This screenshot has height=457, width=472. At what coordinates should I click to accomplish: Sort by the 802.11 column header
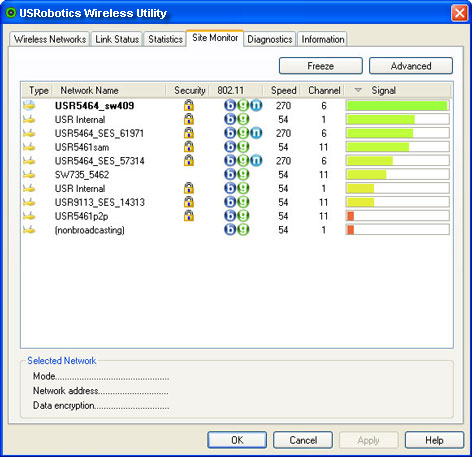tap(236, 90)
